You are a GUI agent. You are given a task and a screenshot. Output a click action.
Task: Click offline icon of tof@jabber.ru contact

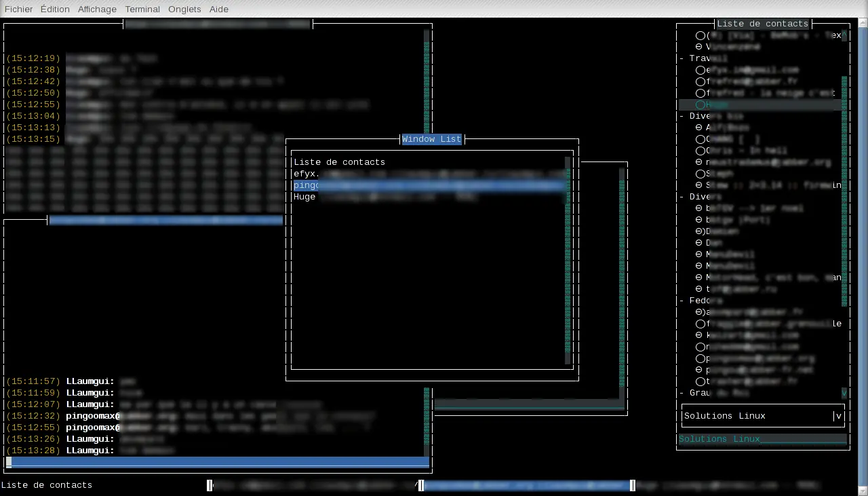(699, 289)
